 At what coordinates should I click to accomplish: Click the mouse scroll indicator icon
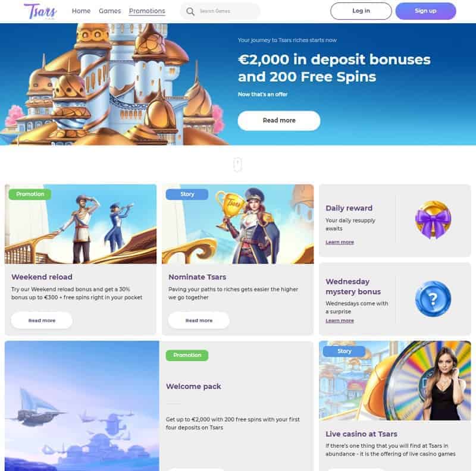pos(237,165)
